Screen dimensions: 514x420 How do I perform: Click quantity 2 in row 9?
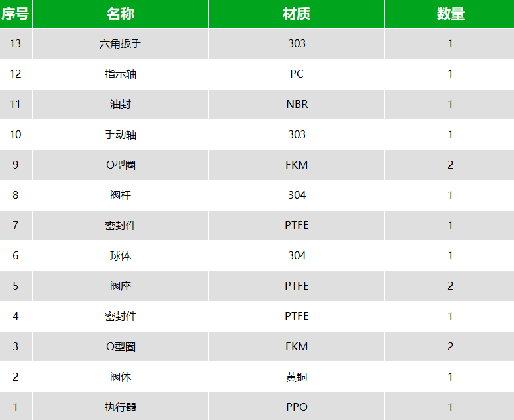pos(449,165)
